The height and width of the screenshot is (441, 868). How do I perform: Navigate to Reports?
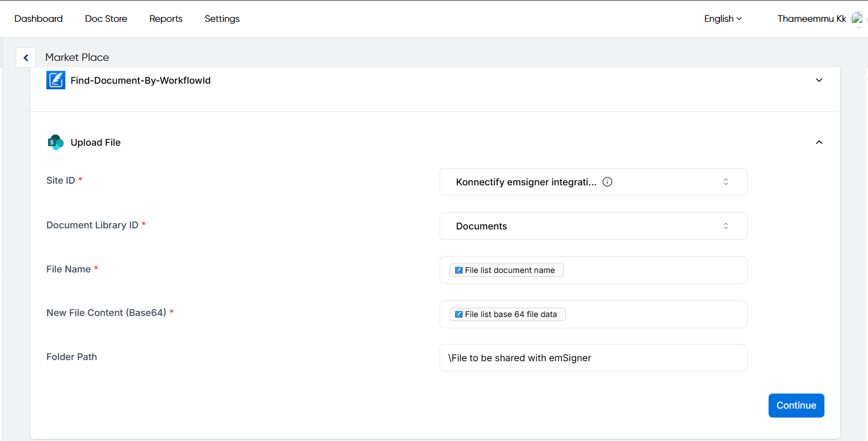click(166, 19)
